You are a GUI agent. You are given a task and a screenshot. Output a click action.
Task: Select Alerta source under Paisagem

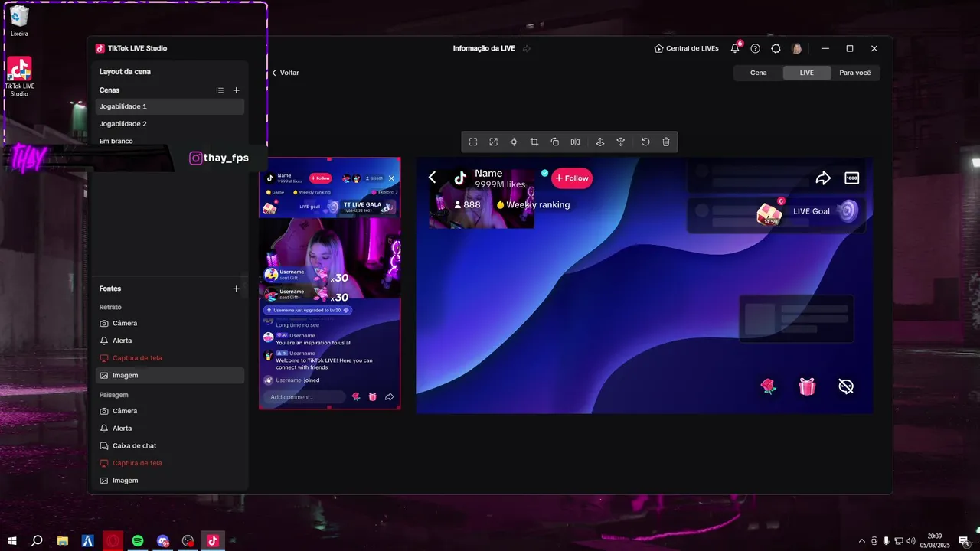(x=170, y=429)
